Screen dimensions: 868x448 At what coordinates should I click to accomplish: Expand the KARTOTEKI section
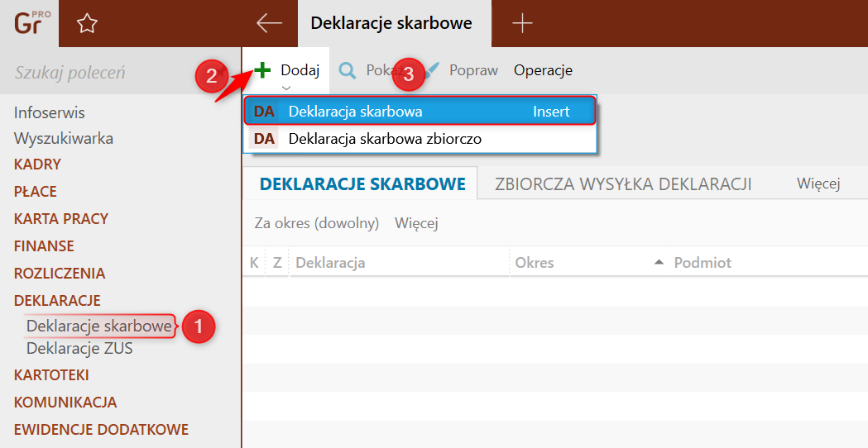[51, 375]
